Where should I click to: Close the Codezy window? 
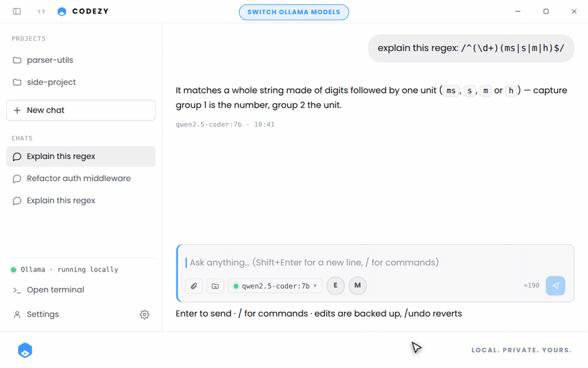(x=574, y=11)
